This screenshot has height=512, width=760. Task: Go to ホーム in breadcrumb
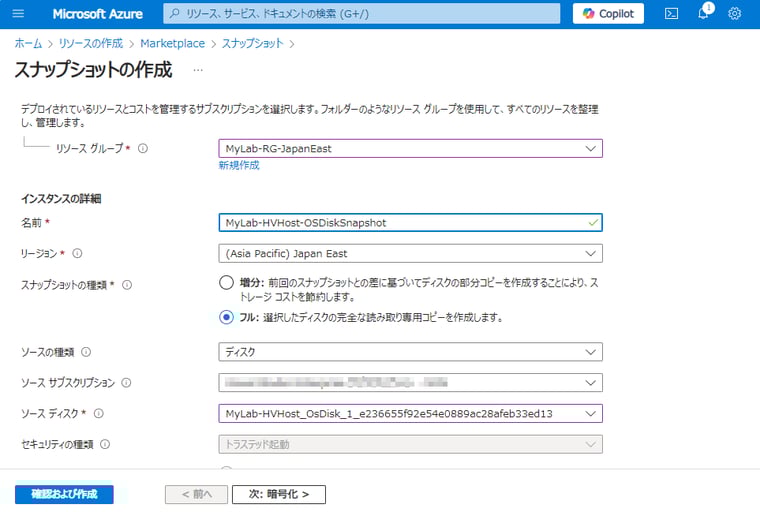point(28,43)
